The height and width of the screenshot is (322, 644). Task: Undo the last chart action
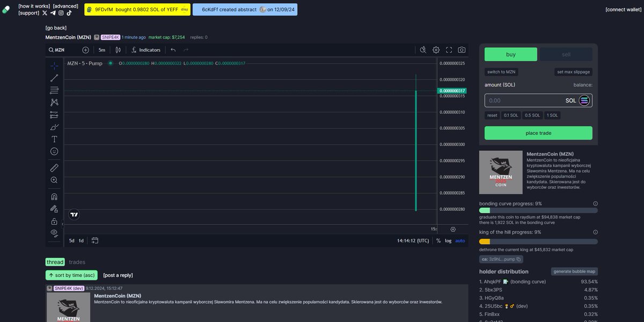click(x=173, y=50)
